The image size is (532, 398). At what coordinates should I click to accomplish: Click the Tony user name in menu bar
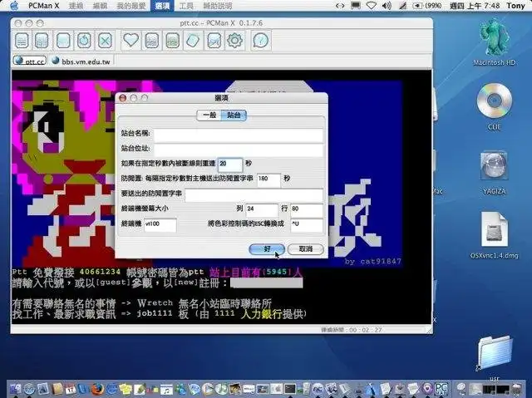[515, 6]
